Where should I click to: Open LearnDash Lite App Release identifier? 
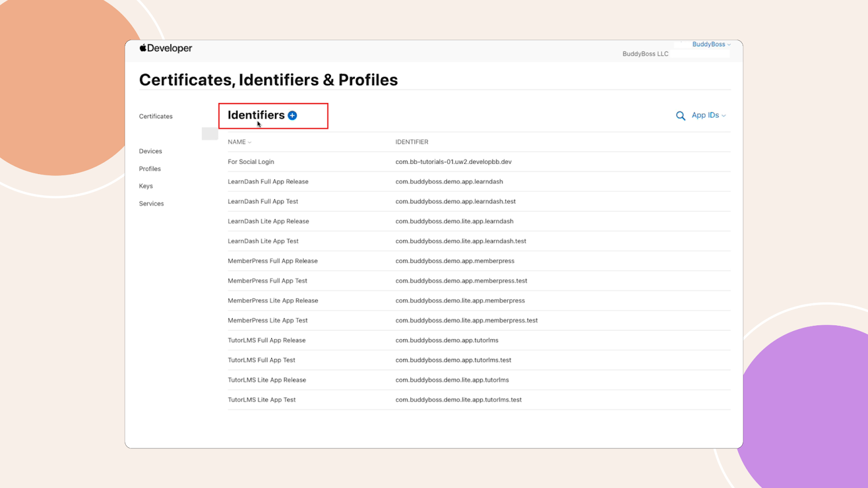[269, 221]
